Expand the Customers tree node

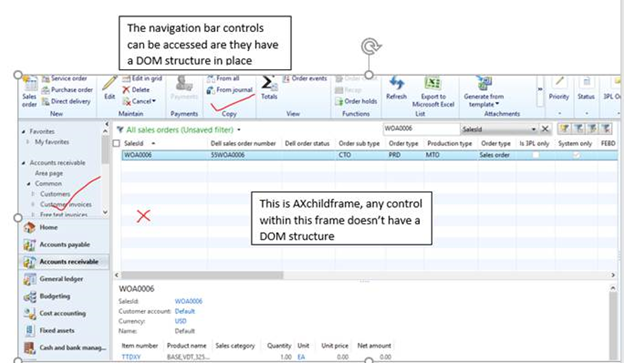(x=33, y=194)
